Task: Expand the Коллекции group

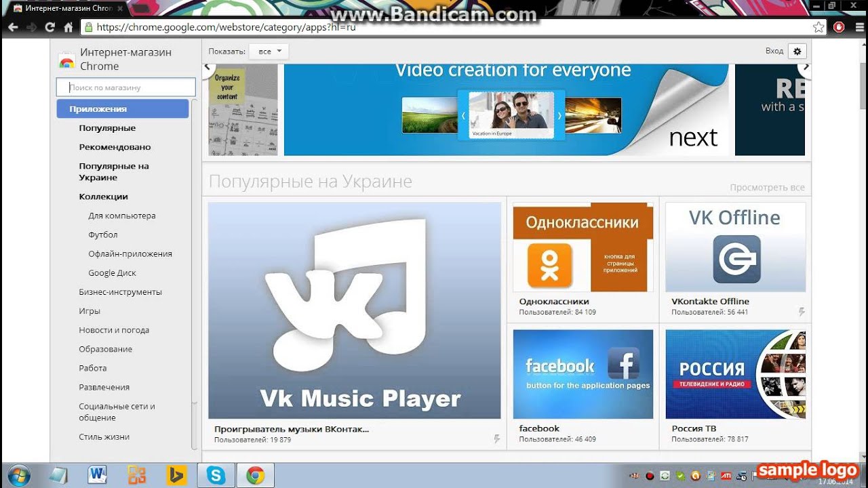Action: click(103, 197)
